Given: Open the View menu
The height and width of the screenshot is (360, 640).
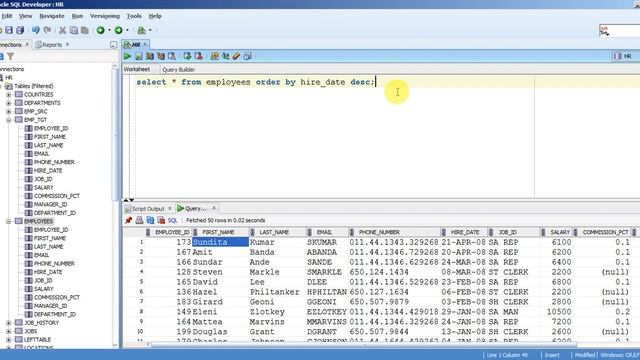Looking at the screenshot, I should click(25, 16).
